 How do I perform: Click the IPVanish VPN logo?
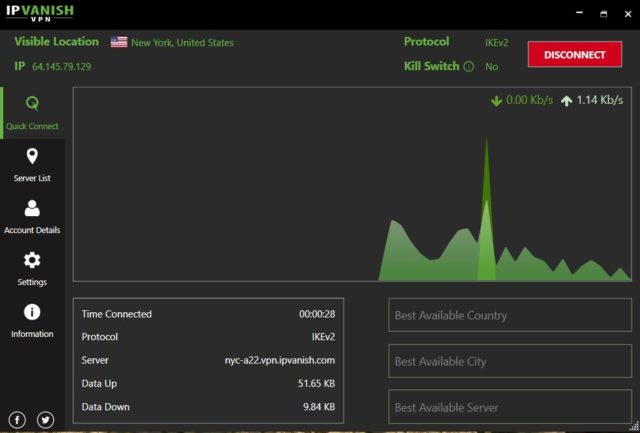[40, 13]
